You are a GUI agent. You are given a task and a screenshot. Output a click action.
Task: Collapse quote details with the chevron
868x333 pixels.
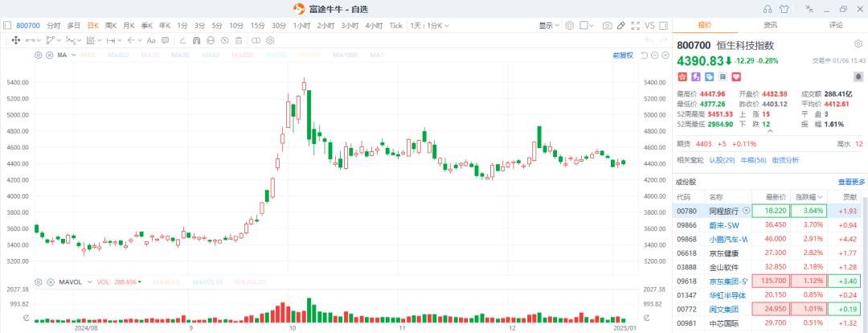tap(769, 132)
